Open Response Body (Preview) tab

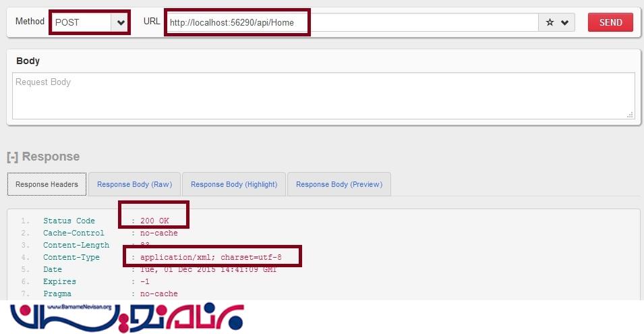point(339,184)
